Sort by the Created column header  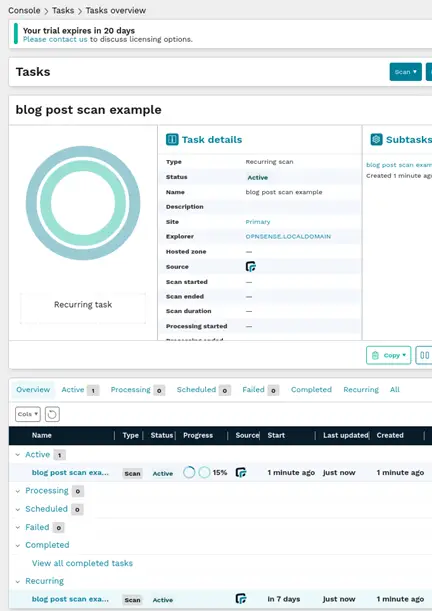390,435
